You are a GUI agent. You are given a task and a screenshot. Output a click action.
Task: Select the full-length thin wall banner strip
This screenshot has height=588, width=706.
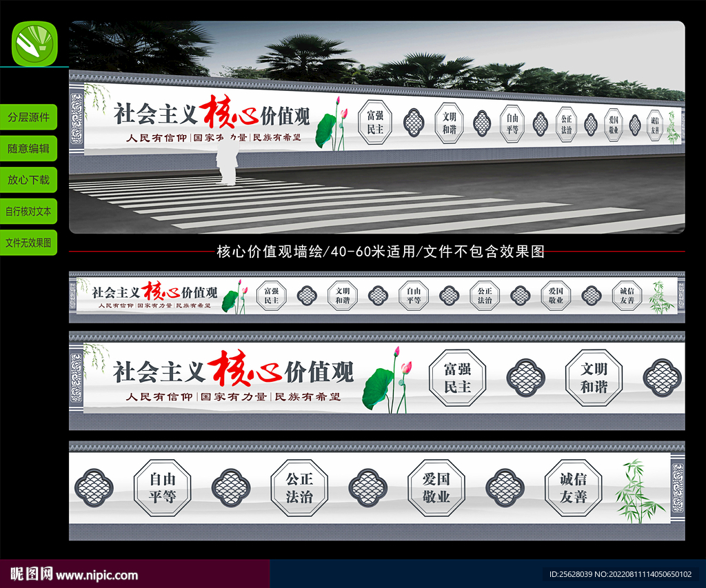[376, 296]
